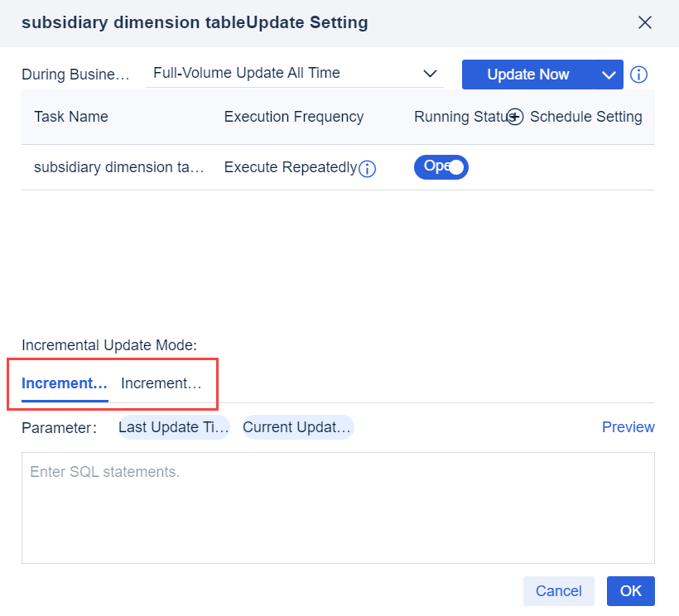Click the plus icon near Schedule Setting
679x616 pixels.
coord(516,117)
